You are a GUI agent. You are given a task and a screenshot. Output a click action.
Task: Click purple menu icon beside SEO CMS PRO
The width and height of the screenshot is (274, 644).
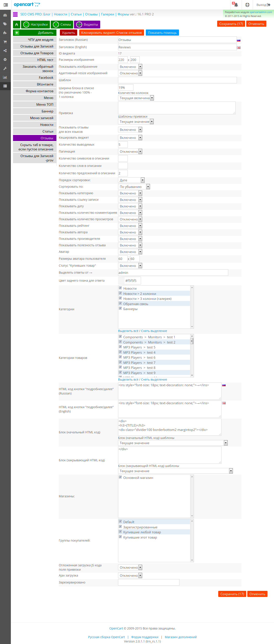pos(15,14)
